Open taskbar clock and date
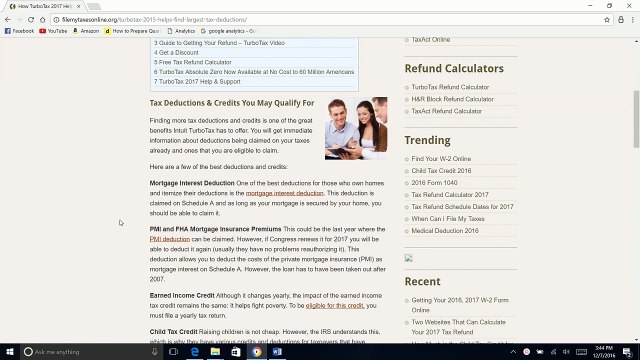This screenshot has height=360, width=640. click(x=604, y=352)
